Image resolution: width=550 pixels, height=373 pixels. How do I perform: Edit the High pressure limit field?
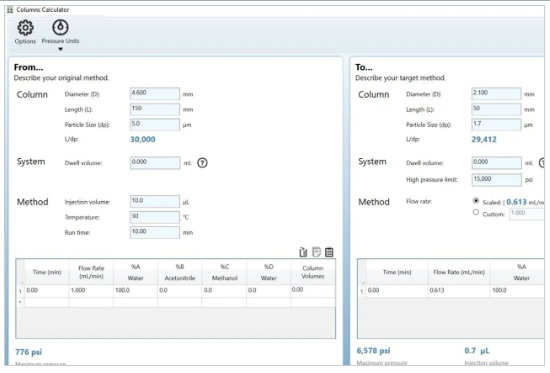(496, 180)
